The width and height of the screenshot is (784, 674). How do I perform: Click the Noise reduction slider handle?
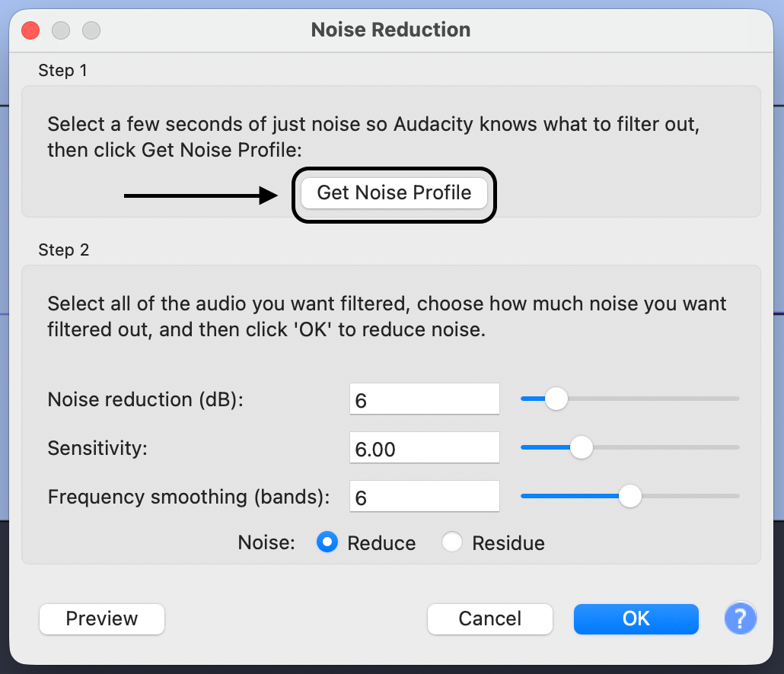pyautogui.click(x=556, y=399)
